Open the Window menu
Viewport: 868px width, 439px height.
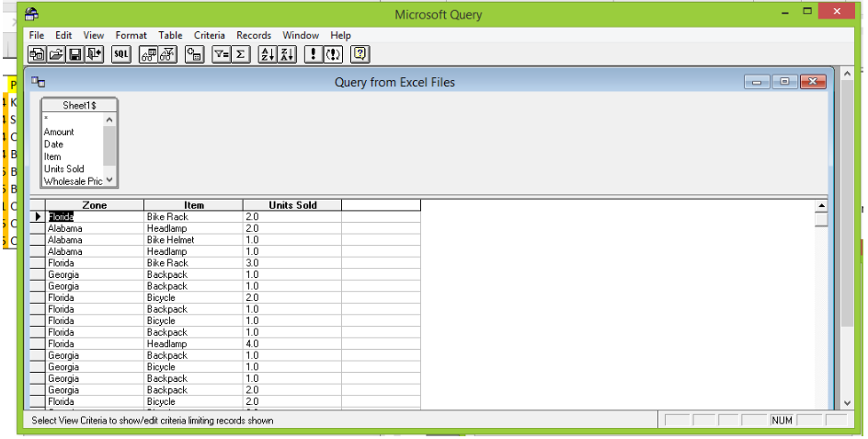(301, 35)
